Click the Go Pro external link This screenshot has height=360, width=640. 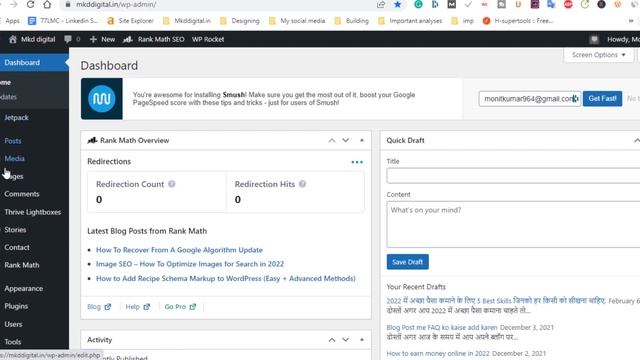180,307
